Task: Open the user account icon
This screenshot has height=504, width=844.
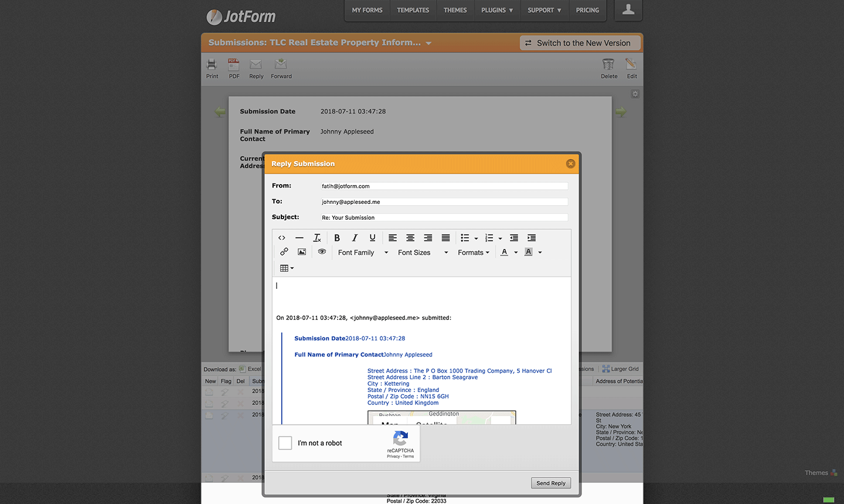Action: [x=628, y=10]
